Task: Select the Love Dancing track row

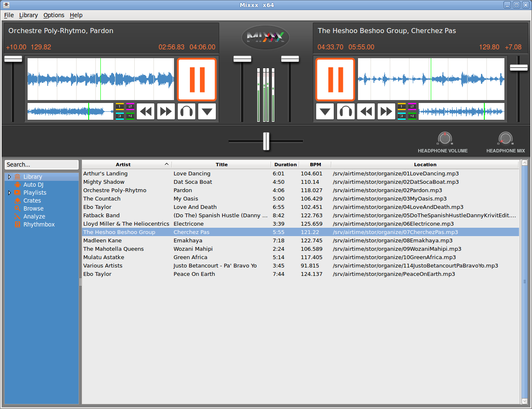Action: (x=300, y=173)
